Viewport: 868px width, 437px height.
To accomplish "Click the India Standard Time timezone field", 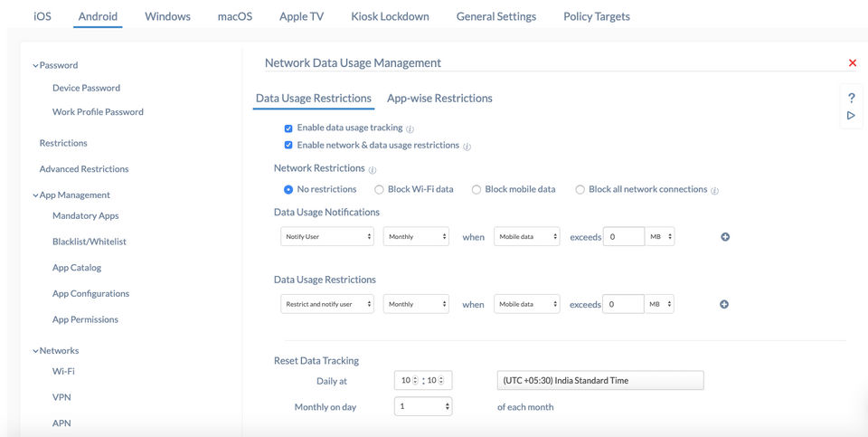I will 600,381.
